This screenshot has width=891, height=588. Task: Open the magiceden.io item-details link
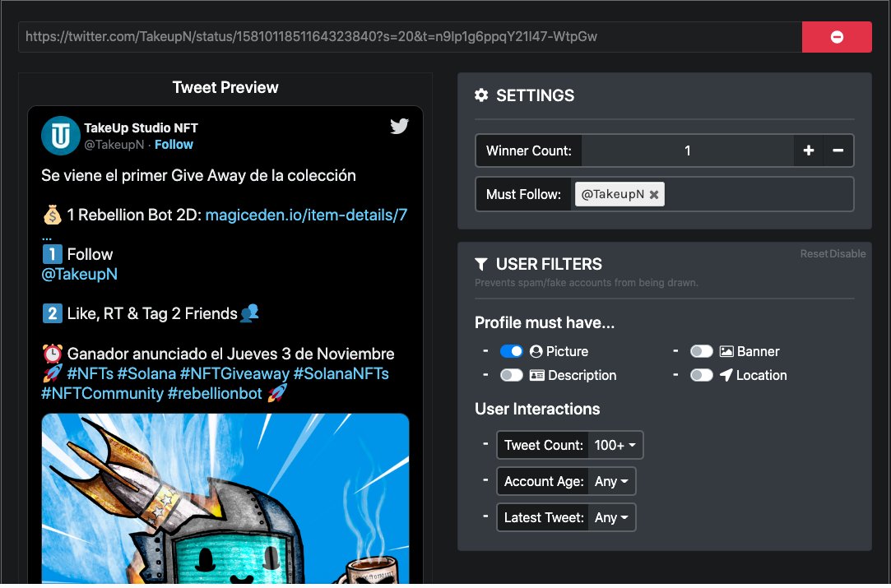(306, 215)
